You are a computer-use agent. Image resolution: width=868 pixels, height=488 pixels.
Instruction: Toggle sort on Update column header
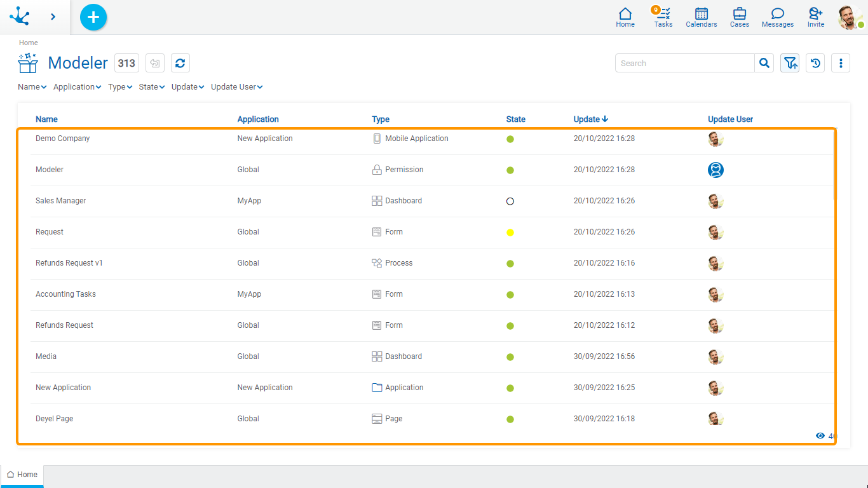591,119
